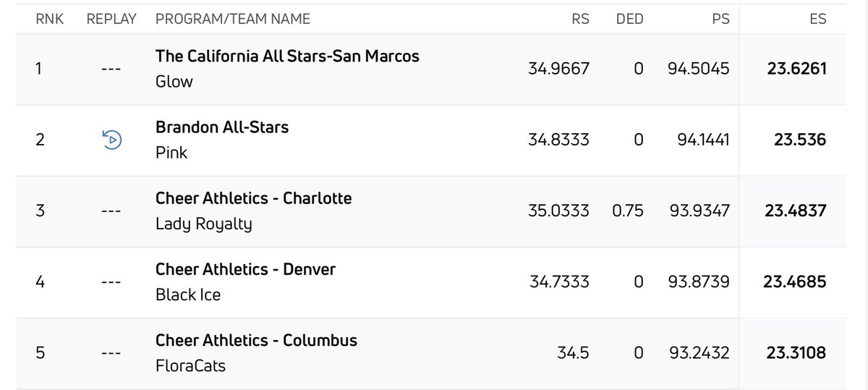
Task: Click the FloraCats team name
Action: coord(191,365)
